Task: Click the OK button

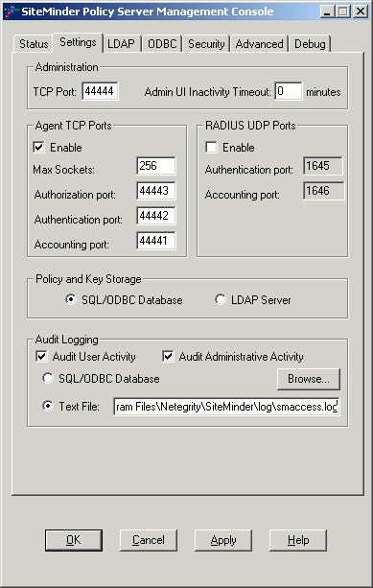Action: (x=74, y=540)
